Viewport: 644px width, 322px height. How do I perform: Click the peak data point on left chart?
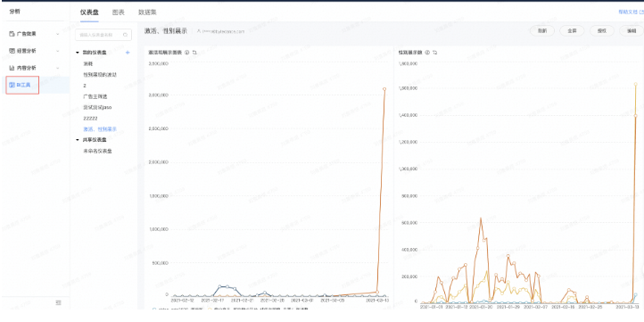click(384, 88)
